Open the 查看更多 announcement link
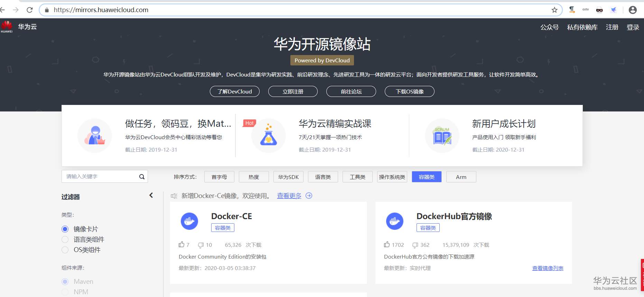 pyautogui.click(x=289, y=196)
